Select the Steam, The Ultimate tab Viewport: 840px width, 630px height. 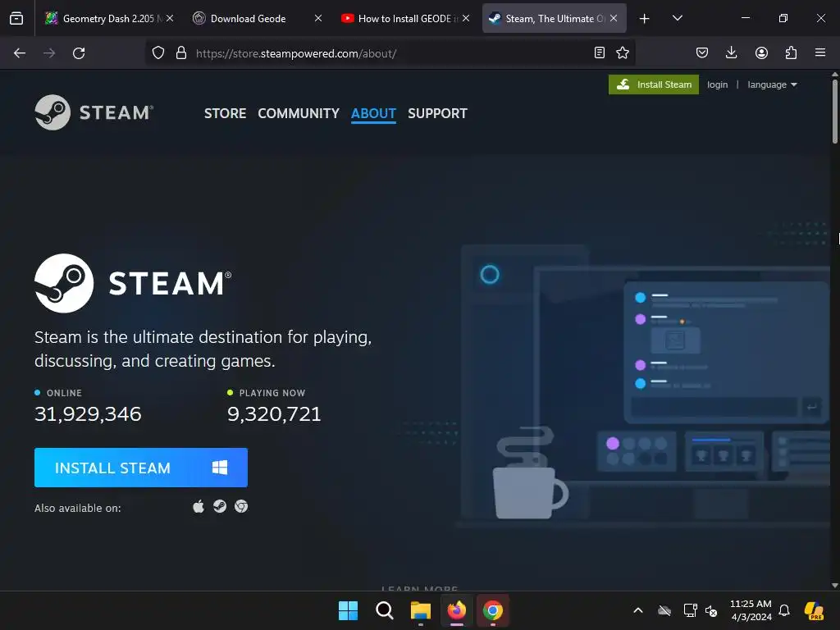coord(554,18)
